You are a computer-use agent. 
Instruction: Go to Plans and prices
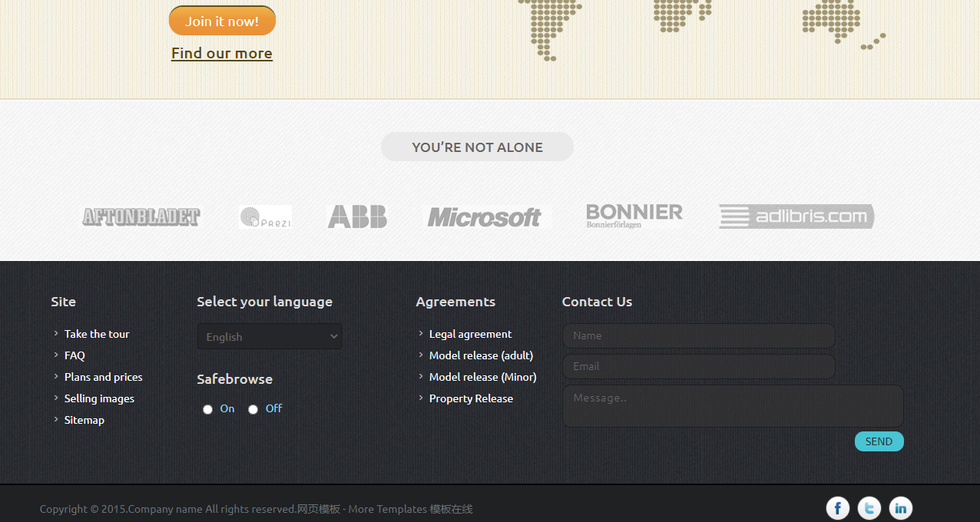103,377
